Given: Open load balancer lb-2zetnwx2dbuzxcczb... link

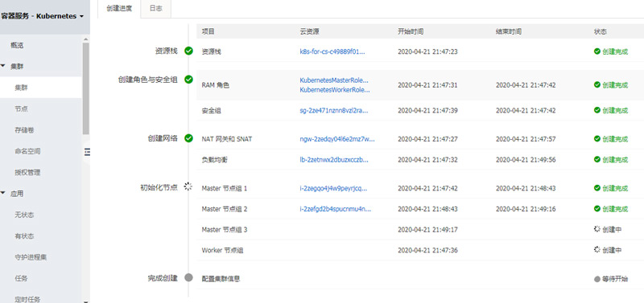Looking at the screenshot, I should (334, 159).
